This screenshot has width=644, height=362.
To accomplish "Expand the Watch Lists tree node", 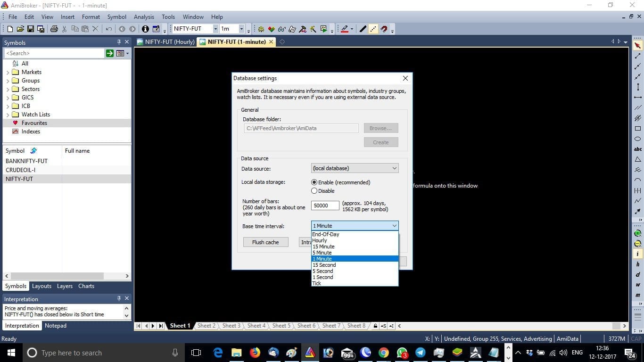I will (x=8, y=115).
